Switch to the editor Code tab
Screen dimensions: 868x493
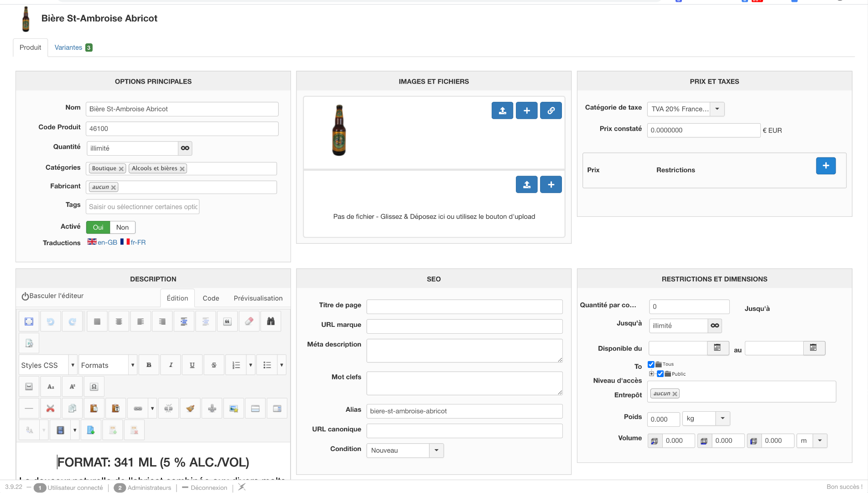pyautogui.click(x=211, y=298)
